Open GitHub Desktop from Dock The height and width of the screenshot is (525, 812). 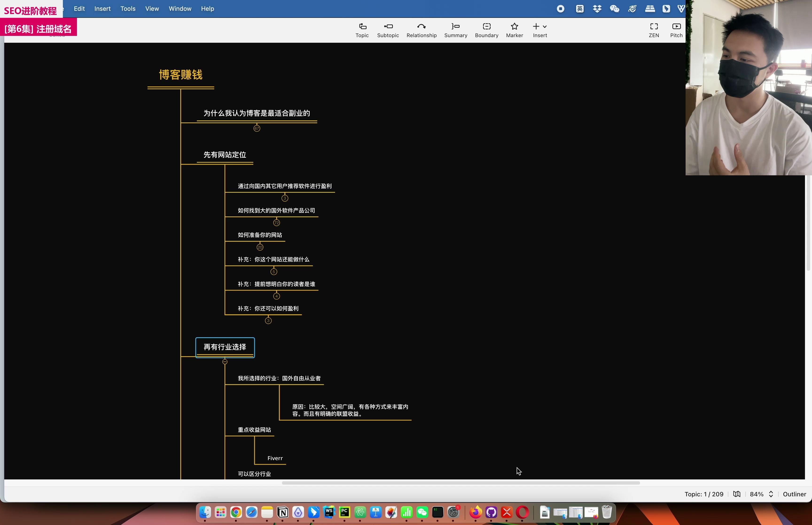[x=491, y=512]
